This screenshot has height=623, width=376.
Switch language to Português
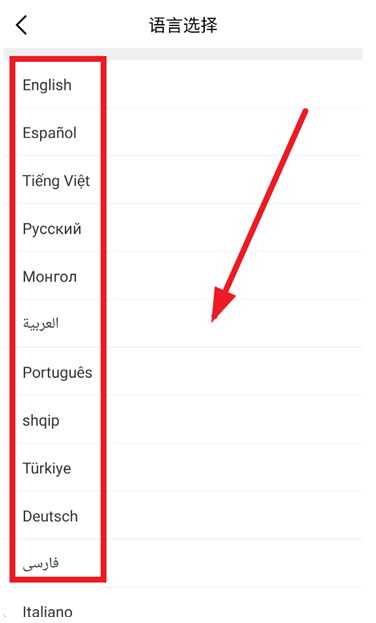[x=183, y=372]
